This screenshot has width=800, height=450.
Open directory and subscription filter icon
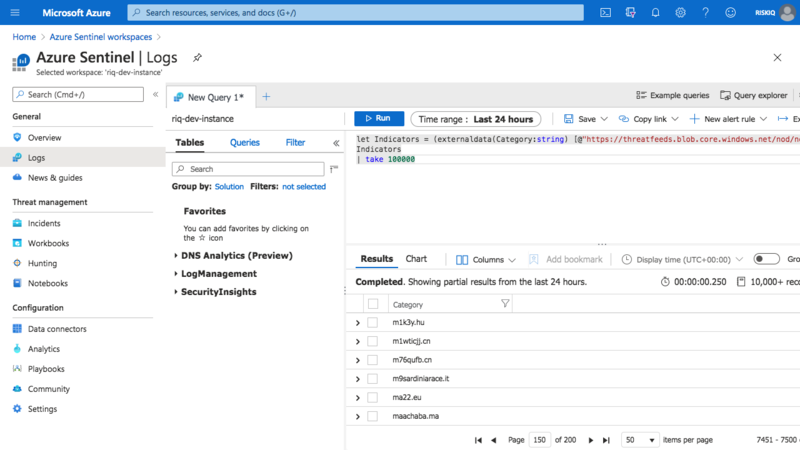pos(631,12)
